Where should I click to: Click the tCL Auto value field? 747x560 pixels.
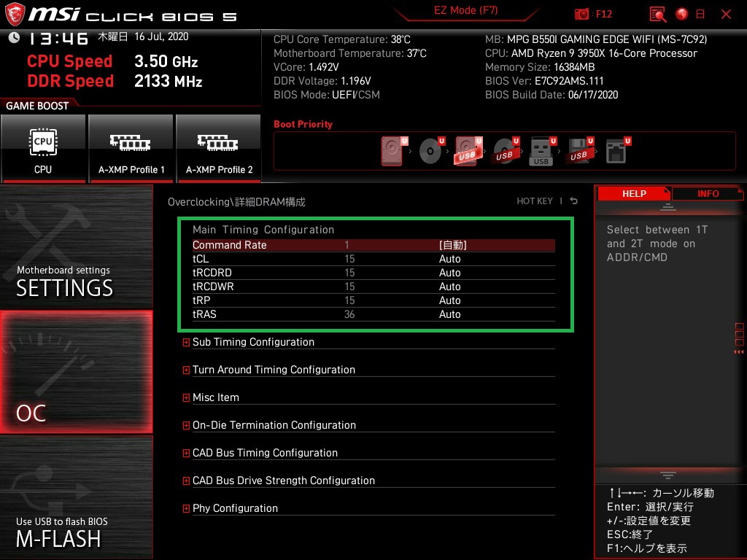pos(449,259)
